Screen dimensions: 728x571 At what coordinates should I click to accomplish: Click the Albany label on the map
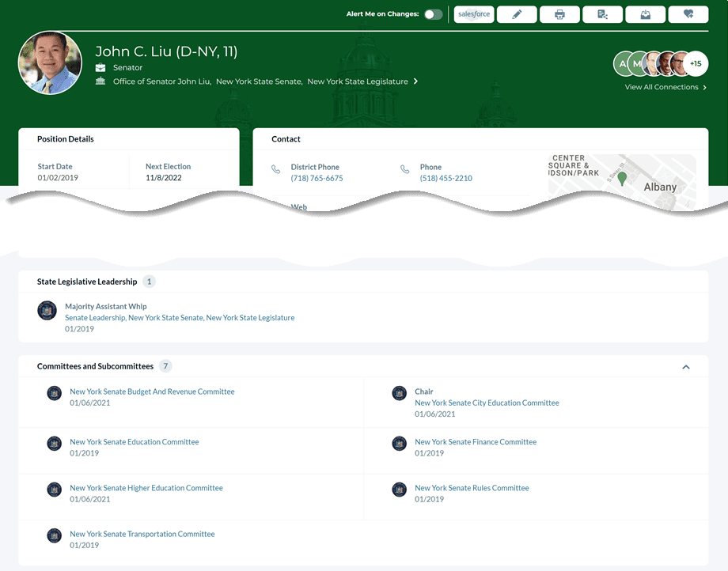tap(660, 187)
